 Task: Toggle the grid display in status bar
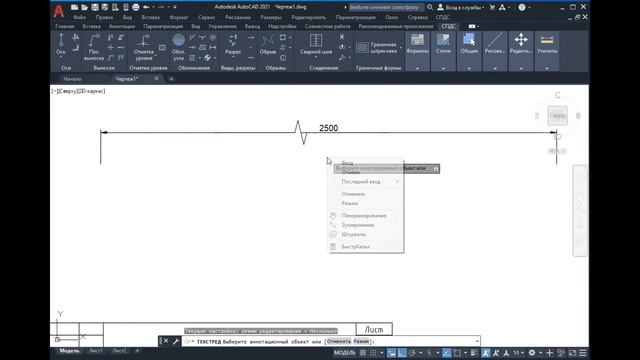click(x=362, y=353)
